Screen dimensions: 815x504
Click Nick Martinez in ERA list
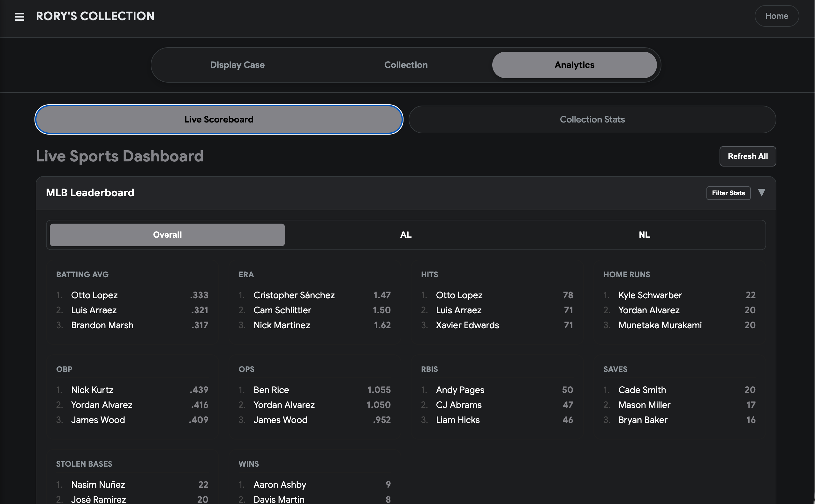282,325
